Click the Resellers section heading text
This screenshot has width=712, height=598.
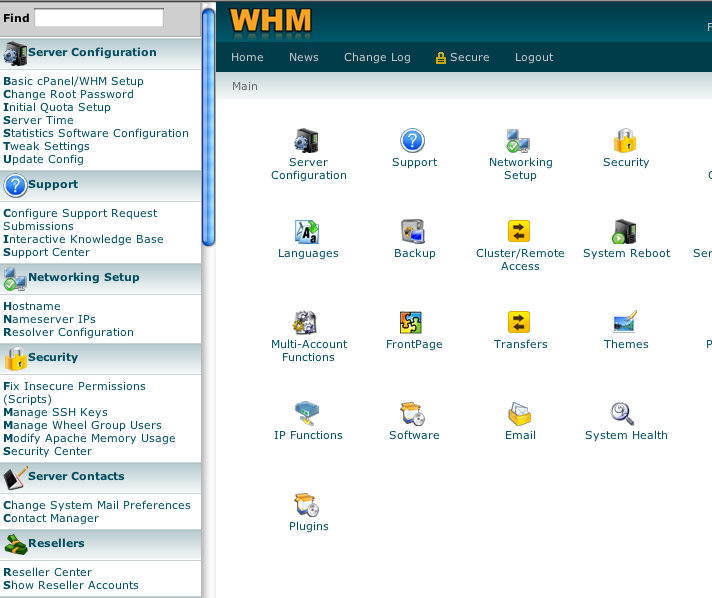[x=56, y=543]
